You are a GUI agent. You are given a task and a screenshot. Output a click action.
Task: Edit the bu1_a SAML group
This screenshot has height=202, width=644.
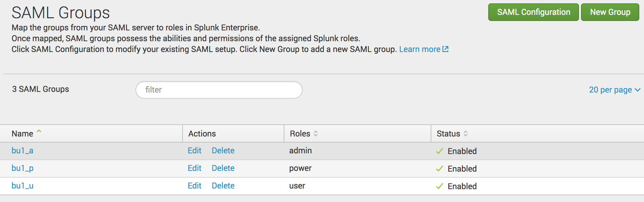(x=194, y=151)
